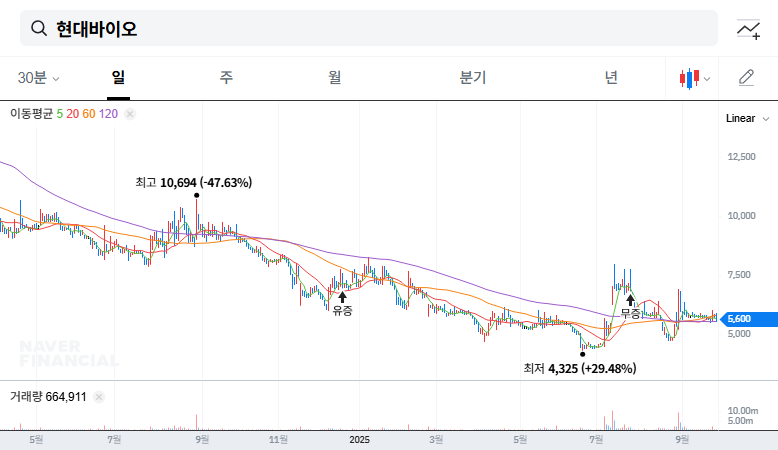This screenshot has width=778, height=450.
Task: Remove the 이동평균 indicator with its X
Action: (130, 114)
